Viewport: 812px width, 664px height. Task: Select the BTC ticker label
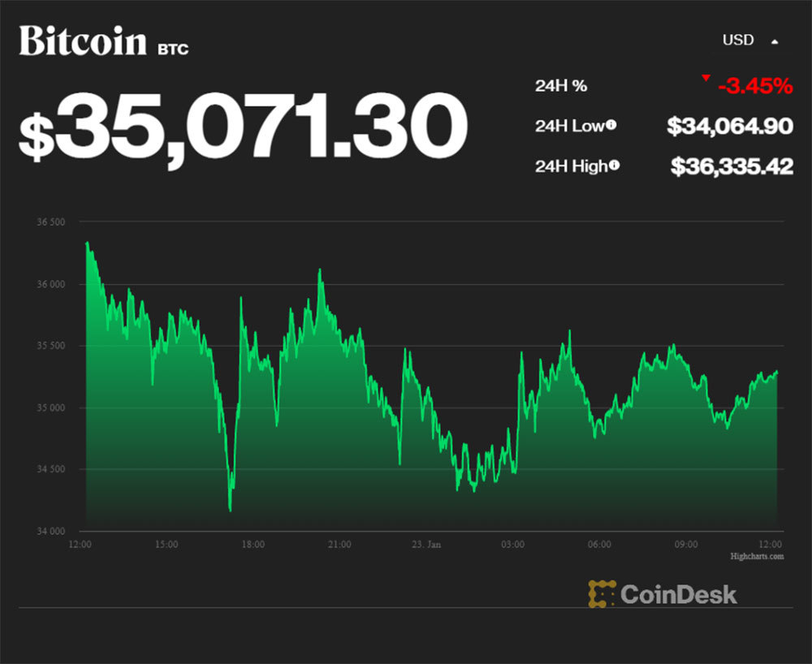click(x=173, y=49)
